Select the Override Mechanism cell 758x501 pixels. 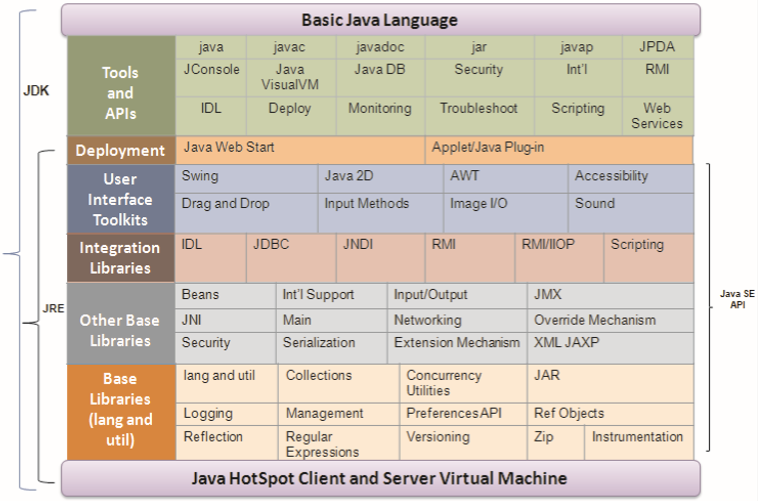click(610, 321)
